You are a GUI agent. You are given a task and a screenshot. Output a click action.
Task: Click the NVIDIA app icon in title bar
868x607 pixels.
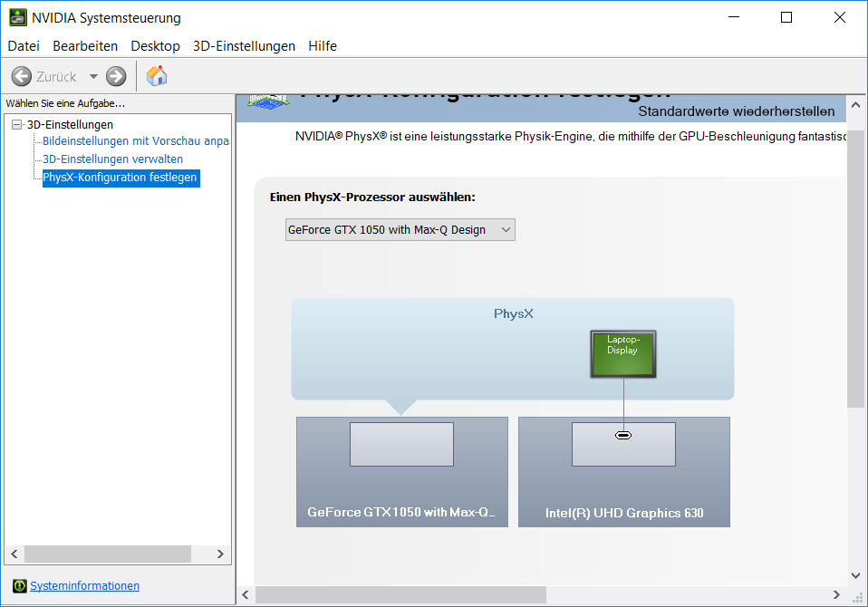(17, 18)
